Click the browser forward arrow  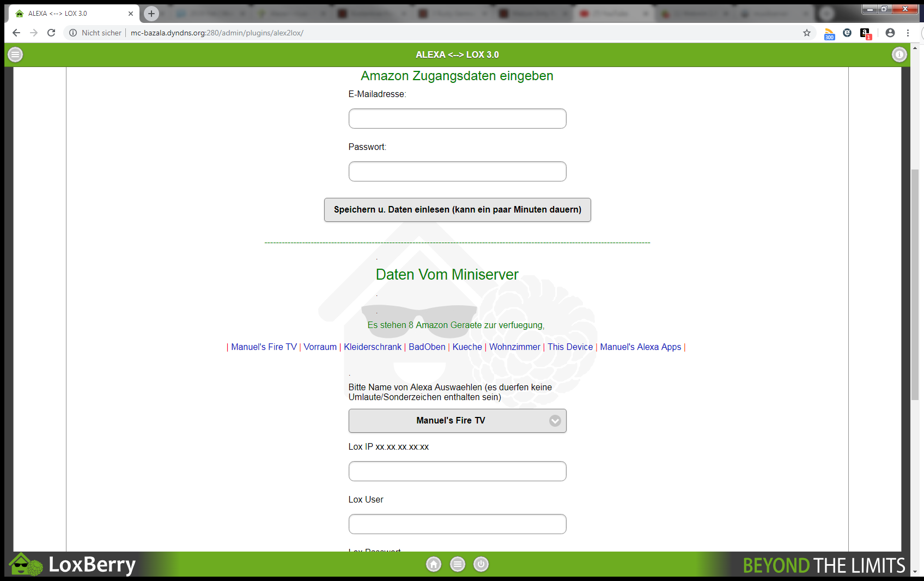(x=34, y=33)
